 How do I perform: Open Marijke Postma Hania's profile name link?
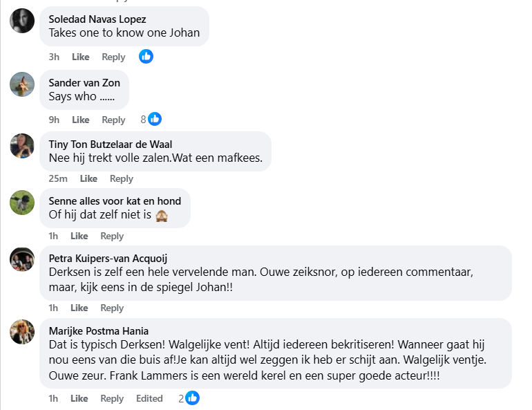click(98, 330)
